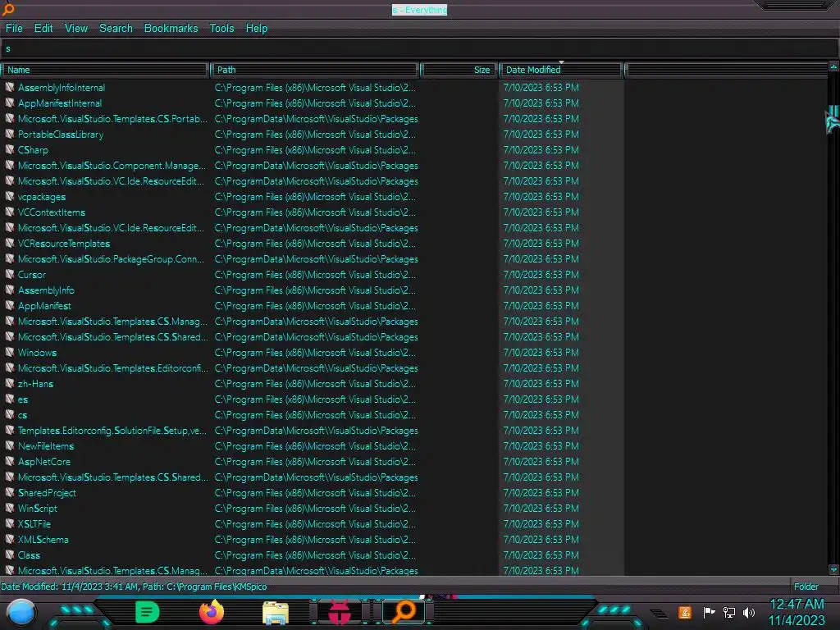This screenshot has height=630, width=840.
Task: Open the Edit menu
Action: (43, 29)
